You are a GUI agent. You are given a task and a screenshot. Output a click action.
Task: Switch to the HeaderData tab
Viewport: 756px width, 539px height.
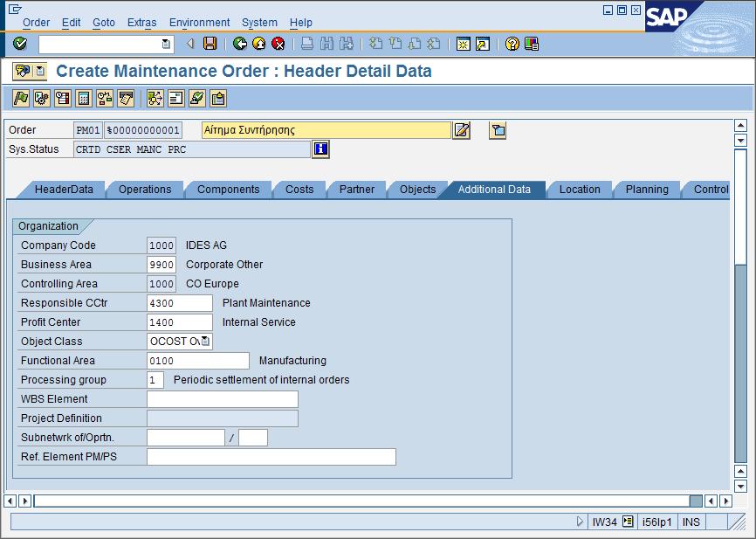click(x=64, y=190)
